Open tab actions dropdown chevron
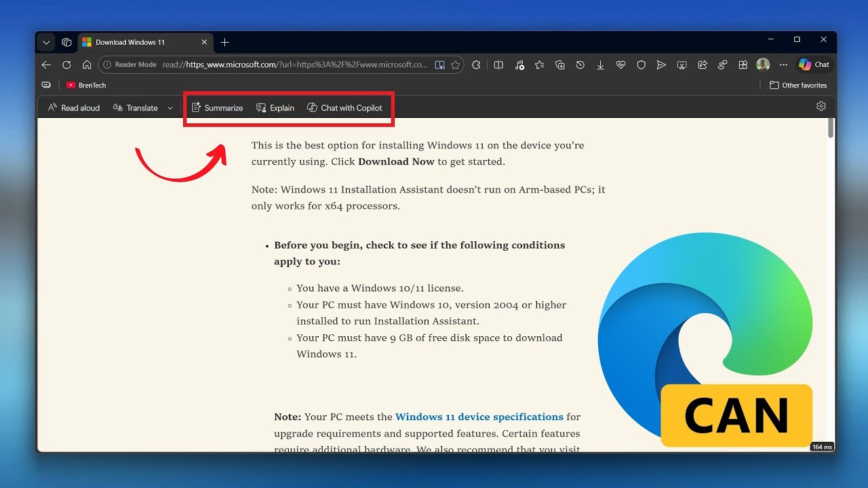The height and width of the screenshot is (488, 868). coord(46,42)
